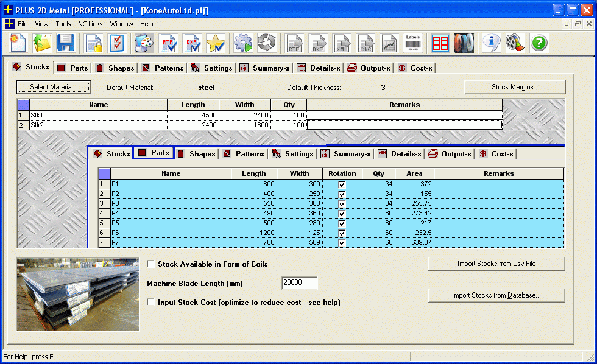The height and width of the screenshot is (364, 597).
Task: Toggle rotation checkbox for part P3
Action: click(x=342, y=203)
